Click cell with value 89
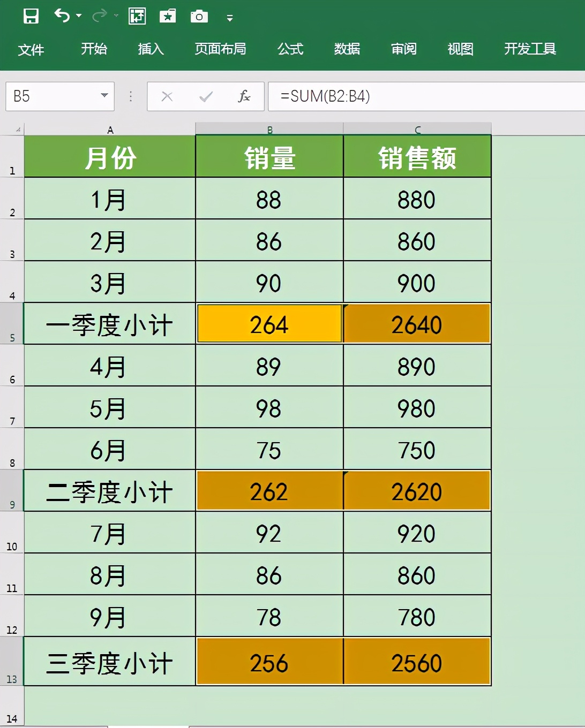The height and width of the screenshot is (728, 585). (x=269, y=365)
